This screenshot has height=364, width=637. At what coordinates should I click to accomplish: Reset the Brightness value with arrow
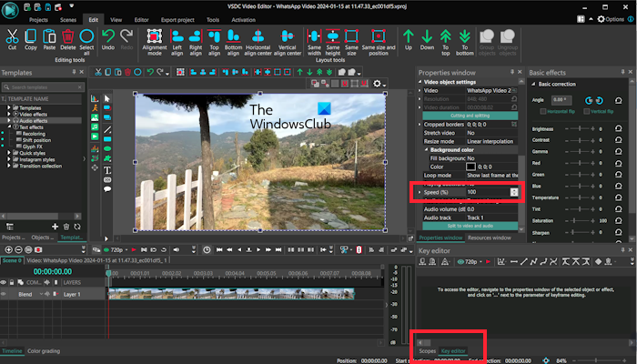coord(618,129)
